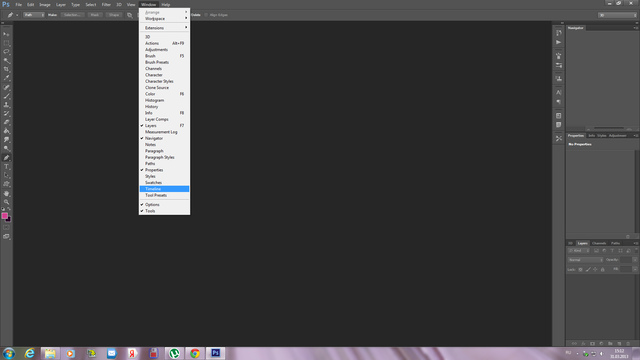The width and height of the screenshot is (640, 360).
Task: Open the Paragraph panel icon in dock
Action: point(559,102)
